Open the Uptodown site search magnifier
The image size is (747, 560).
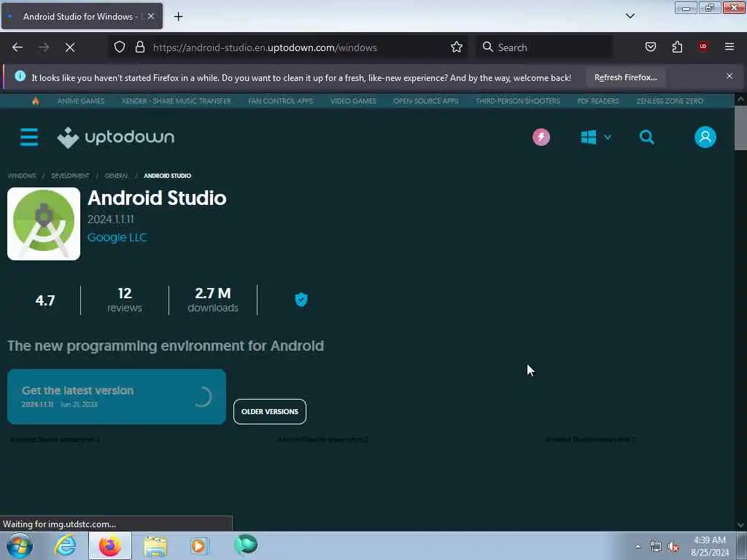646,137
